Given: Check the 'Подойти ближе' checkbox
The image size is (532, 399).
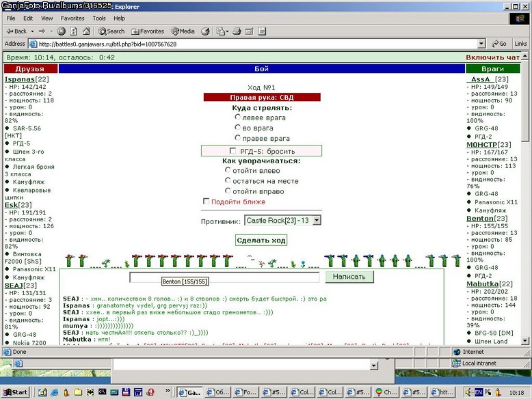Looking at the screenshot, I should [206, 201].
